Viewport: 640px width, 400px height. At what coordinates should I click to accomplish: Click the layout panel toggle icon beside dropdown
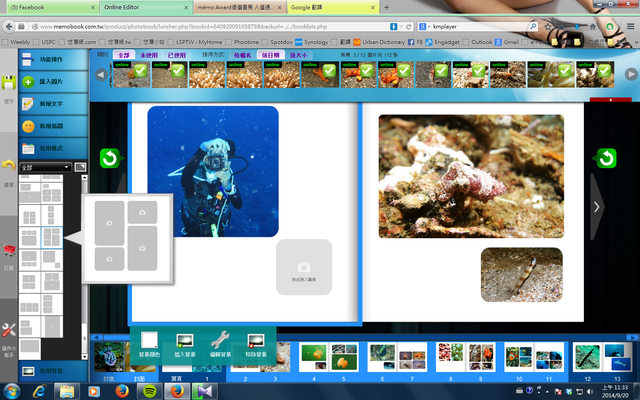click(80, 167)
